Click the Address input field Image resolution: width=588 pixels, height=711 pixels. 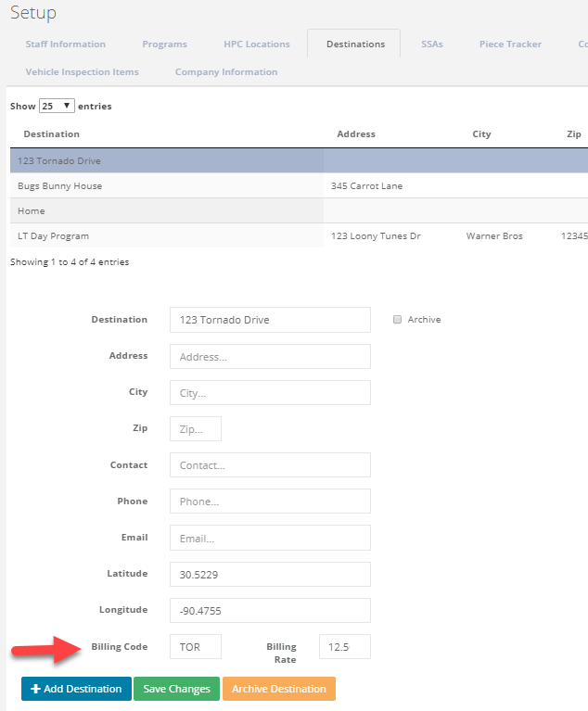270,357
